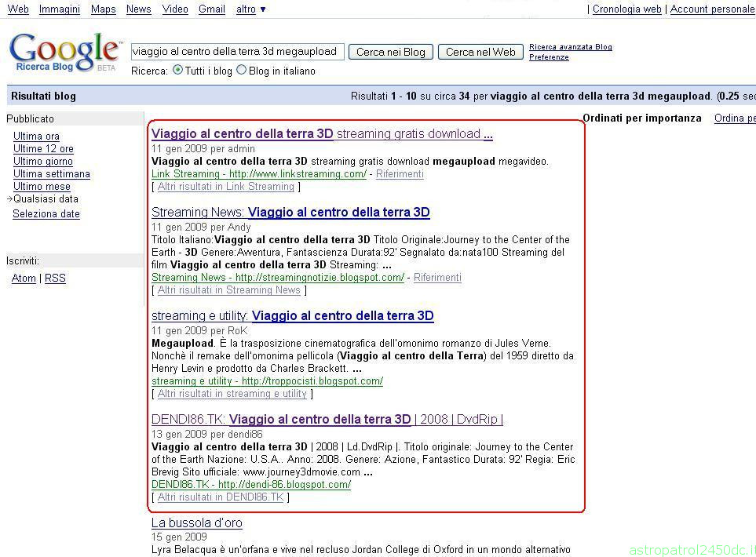The width and height of the screenshot is (756, 557).
Task: Open the troppocisti.blogspot.com URL link
Action: pyautogui.click(x=267, y=381)
